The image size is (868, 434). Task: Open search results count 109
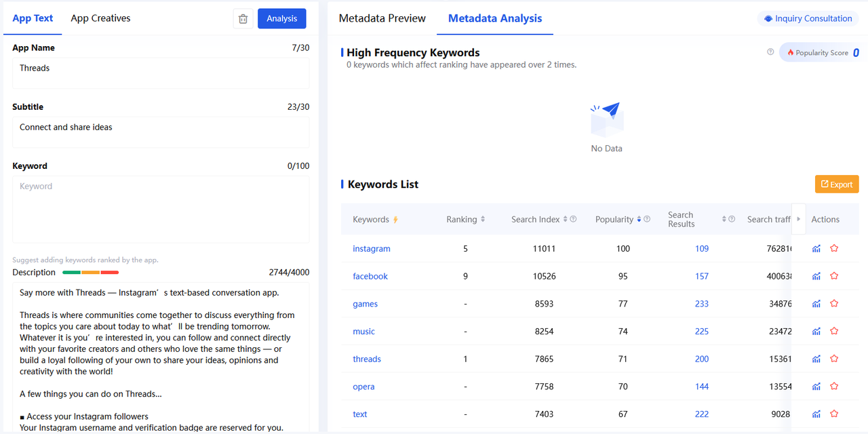[702, 249]
